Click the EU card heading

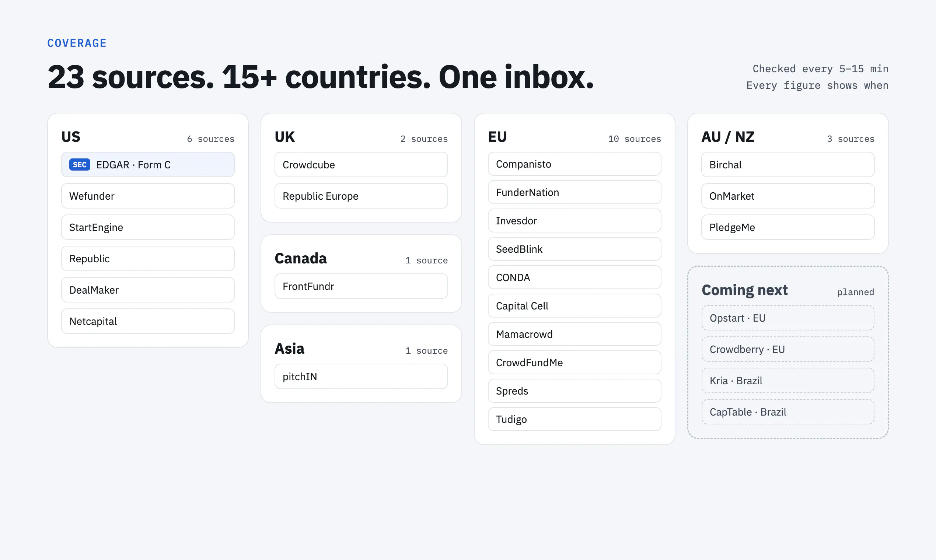(497, 137)
